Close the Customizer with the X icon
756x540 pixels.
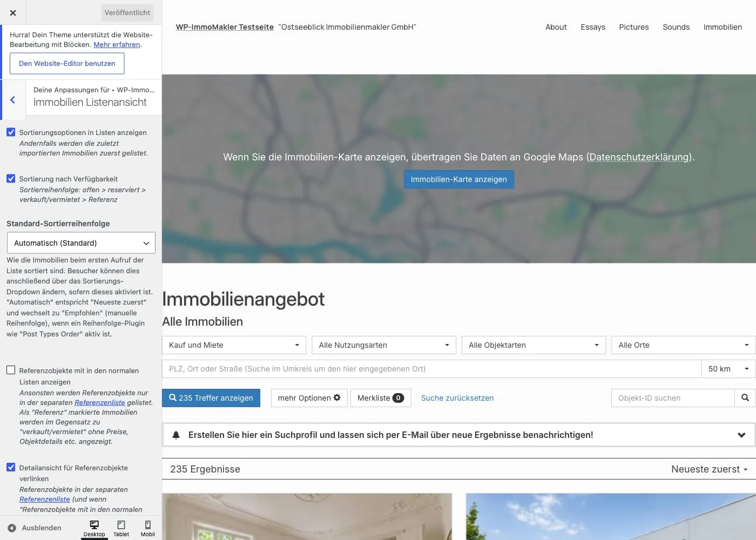click(13, 12)
